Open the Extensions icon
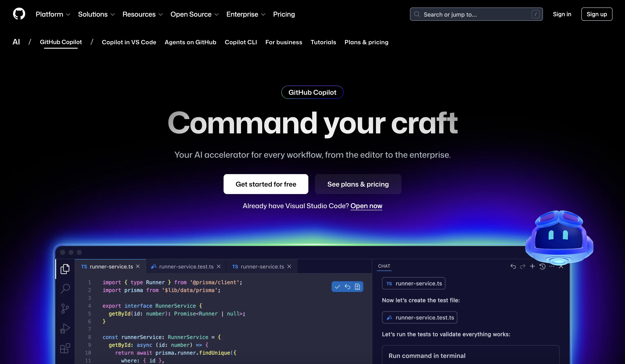This screenshot has height=364, width=625. pyautogui.click(x=65, y=348)
